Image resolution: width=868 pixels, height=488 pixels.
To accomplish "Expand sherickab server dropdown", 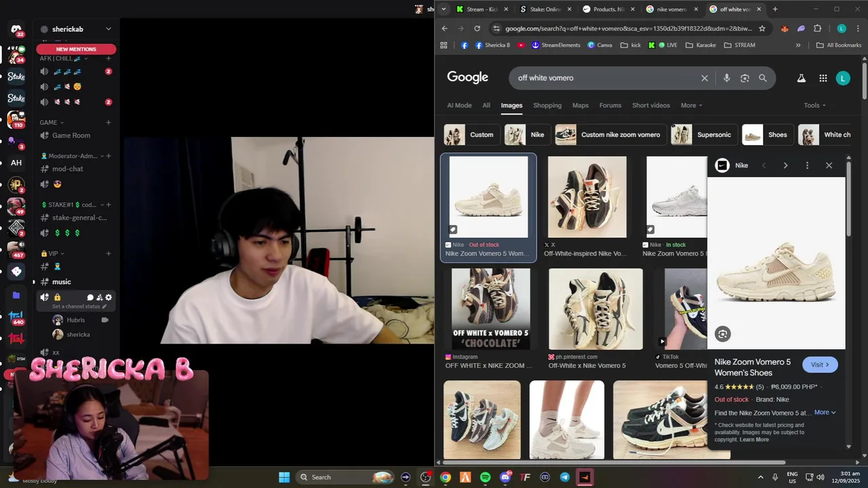I will 108,29.
